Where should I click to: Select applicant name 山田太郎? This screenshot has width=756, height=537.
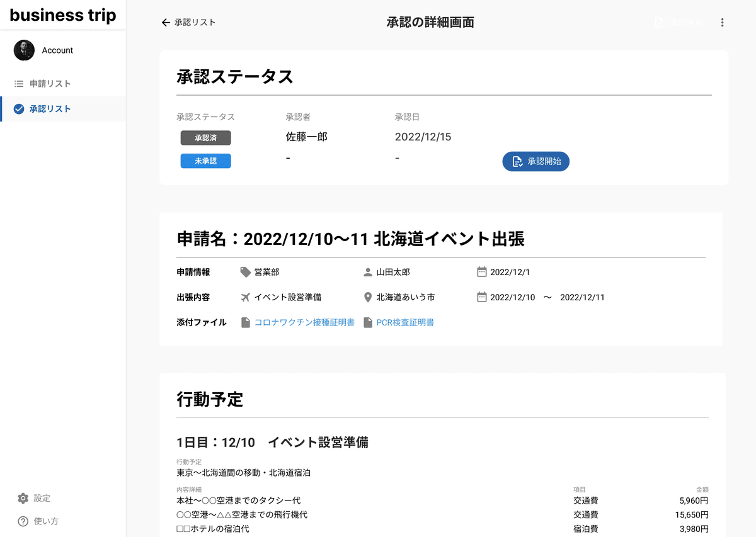393,272
